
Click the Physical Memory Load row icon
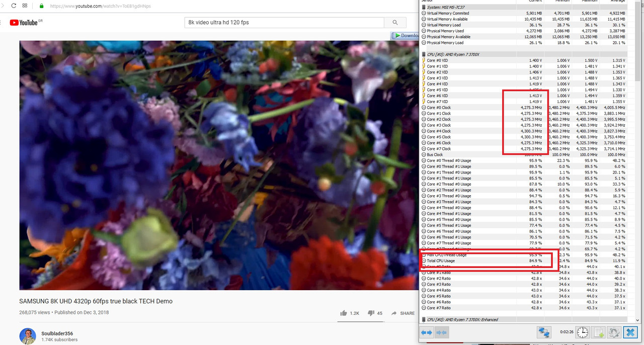(x=424, y=43)
